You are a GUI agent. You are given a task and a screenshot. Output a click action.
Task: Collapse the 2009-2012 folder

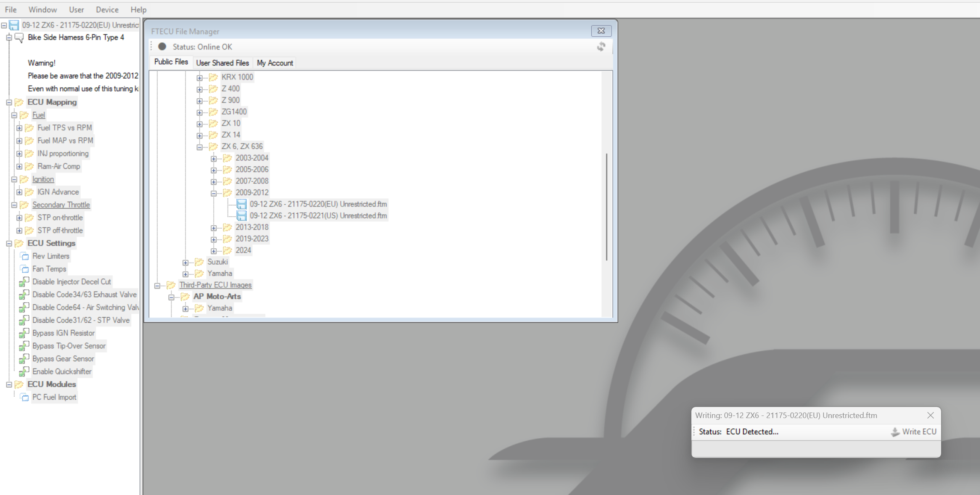tap(213, 193)
